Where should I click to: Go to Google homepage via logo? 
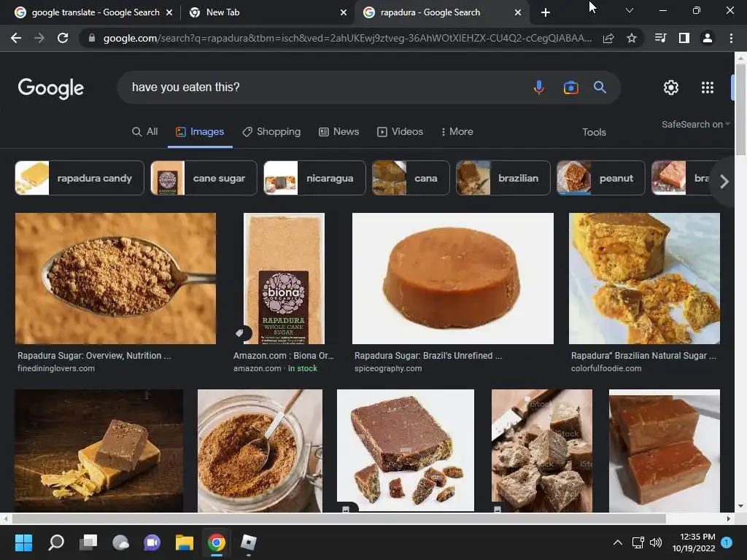coord(51,88)
